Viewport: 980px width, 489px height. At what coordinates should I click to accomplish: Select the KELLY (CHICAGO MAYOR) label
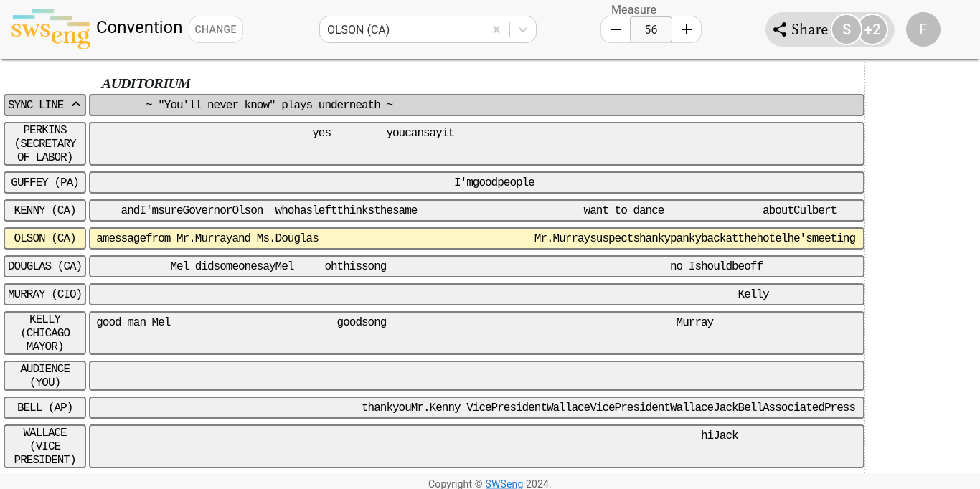pyautogui.click(x=44, y=333)
